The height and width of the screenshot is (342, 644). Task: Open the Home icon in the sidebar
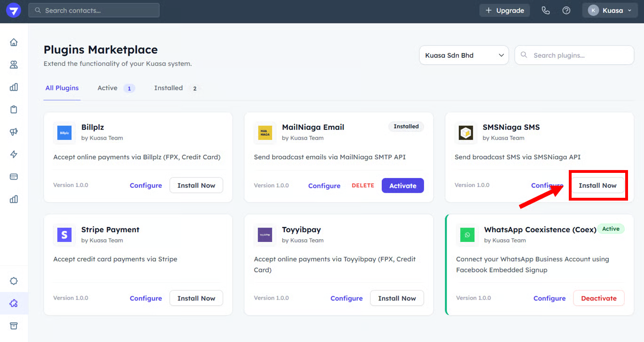point(14,42)
